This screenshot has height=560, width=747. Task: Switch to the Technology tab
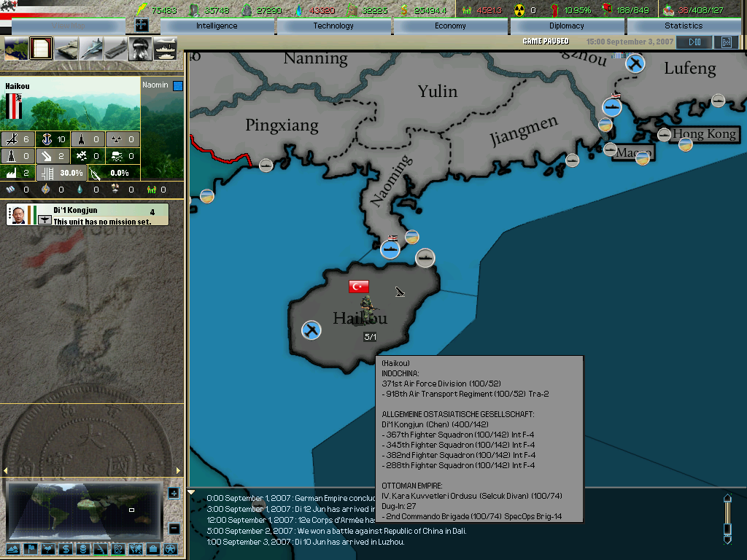coord(333,26)
